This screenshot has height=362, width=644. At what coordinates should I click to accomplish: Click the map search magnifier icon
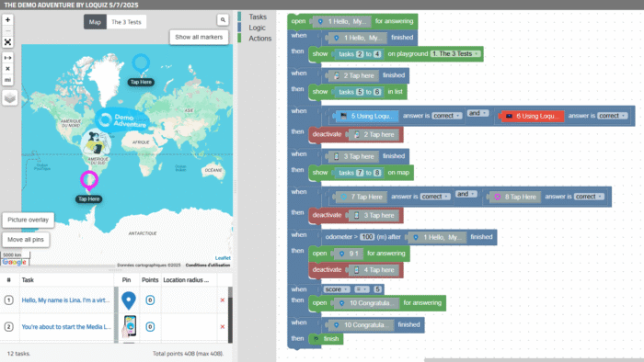(223, 19)
